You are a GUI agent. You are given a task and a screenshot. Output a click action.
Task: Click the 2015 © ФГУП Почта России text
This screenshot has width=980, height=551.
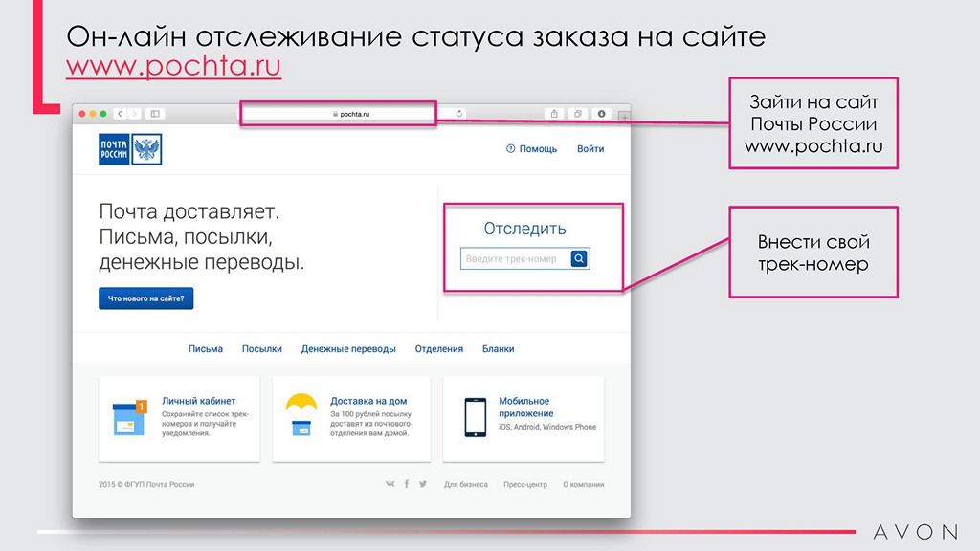146,484
